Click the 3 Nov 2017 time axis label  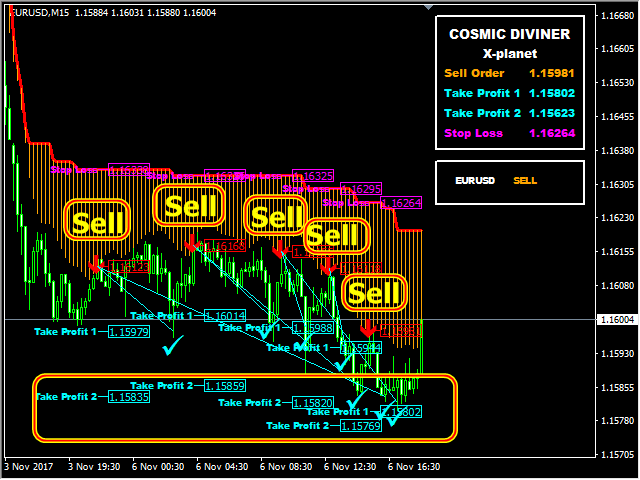coord(29,467)
